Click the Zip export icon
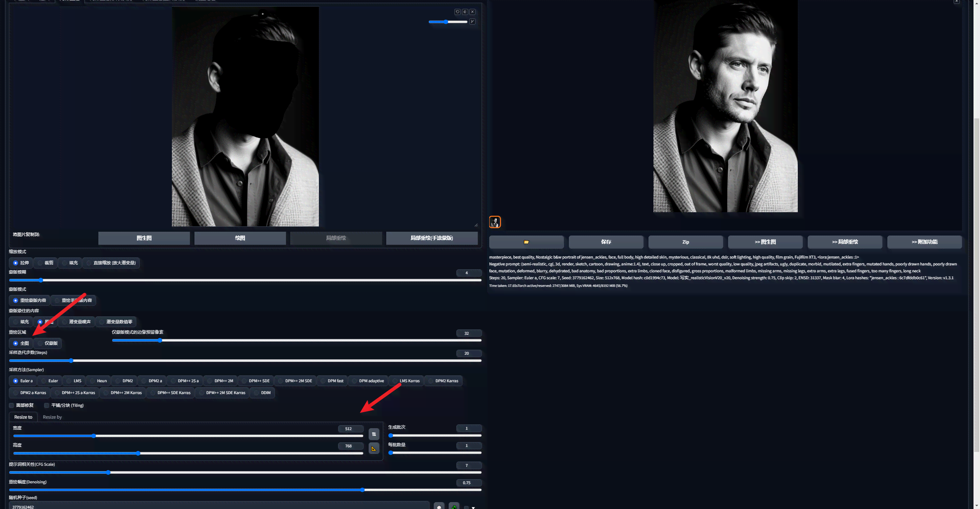980x509 pixels. pyautogui.click(x=686, y=241)
